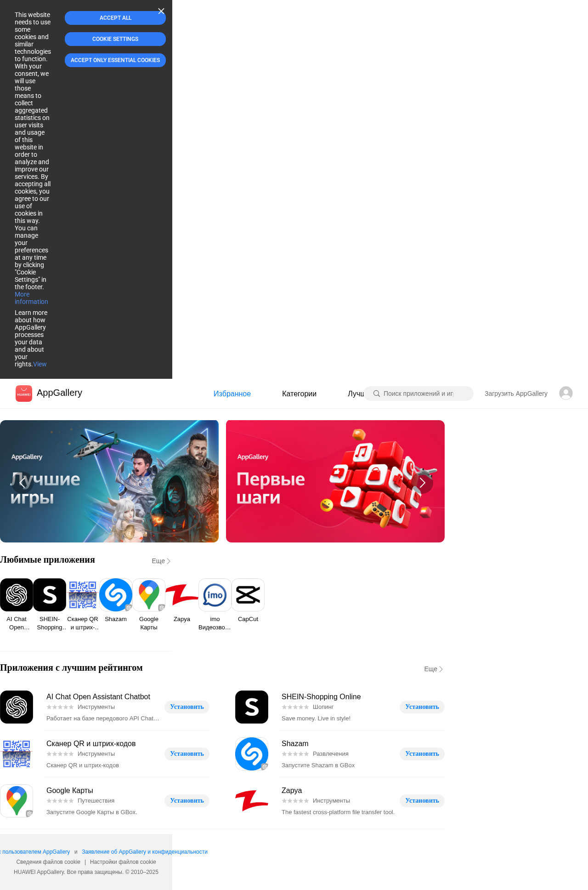
Task: Choose ACCEPT ONLY ESSENTIAL COOKIES
Action: 115,60
